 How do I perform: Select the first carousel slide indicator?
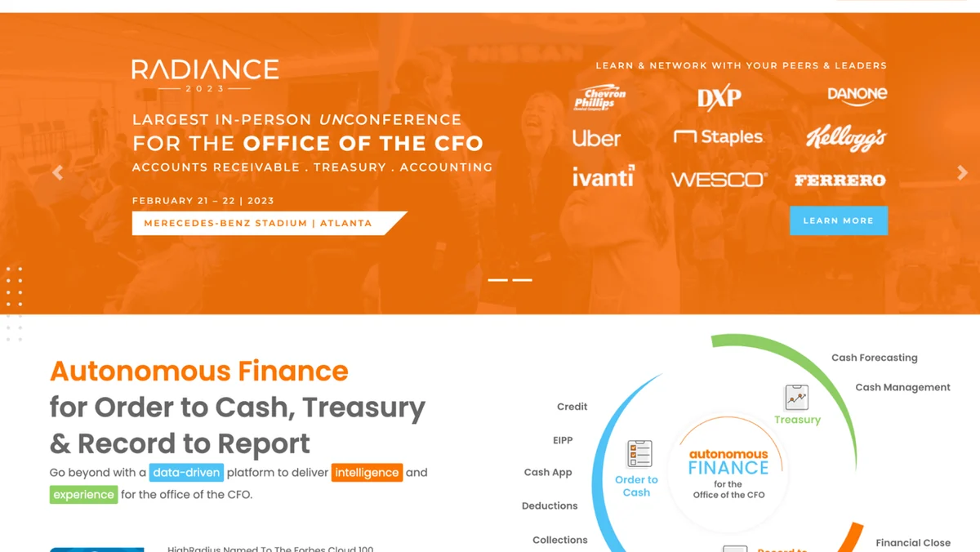(x=497, y=280)
